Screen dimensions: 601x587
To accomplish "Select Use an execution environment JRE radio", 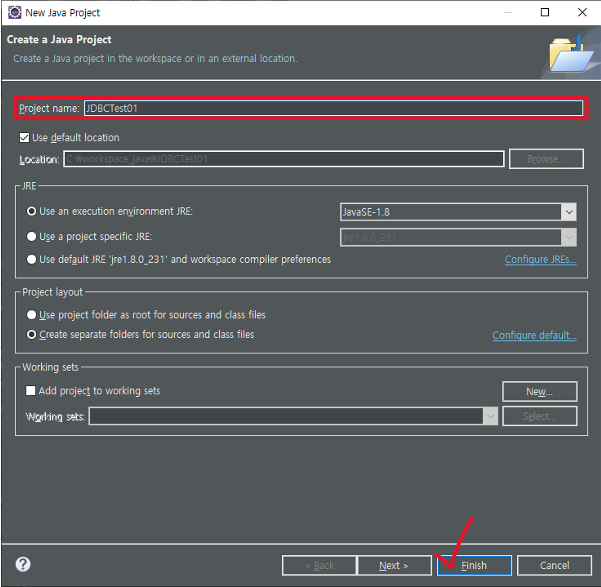I will 31,211.
